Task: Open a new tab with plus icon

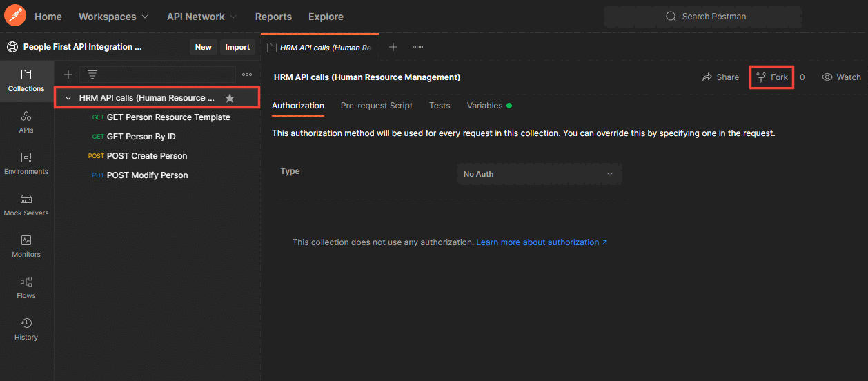Action: [393, 47]
